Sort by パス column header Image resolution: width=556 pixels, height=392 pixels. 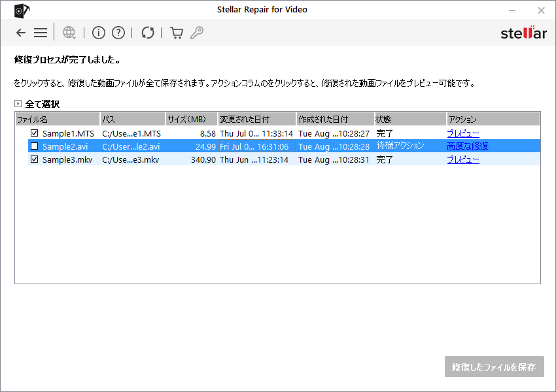pyautogui.click(x=133, y=120)
